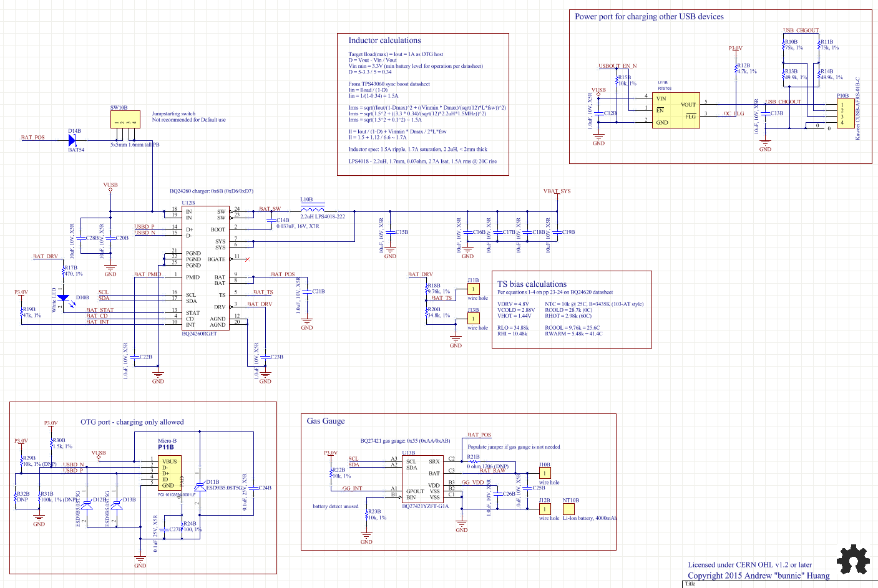
Task: Select the R19B 47k resistor
Action: tap(21, 312)
